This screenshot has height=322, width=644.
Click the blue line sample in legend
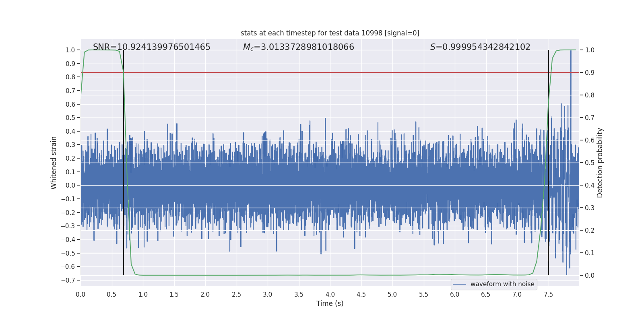tap(459, 284)
